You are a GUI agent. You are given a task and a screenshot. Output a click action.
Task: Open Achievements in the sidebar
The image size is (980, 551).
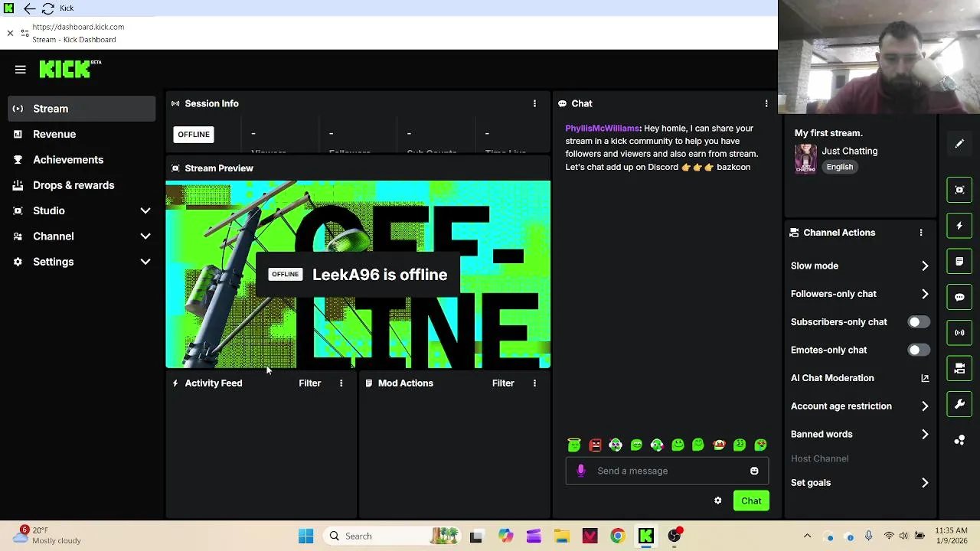pos(81,160)
